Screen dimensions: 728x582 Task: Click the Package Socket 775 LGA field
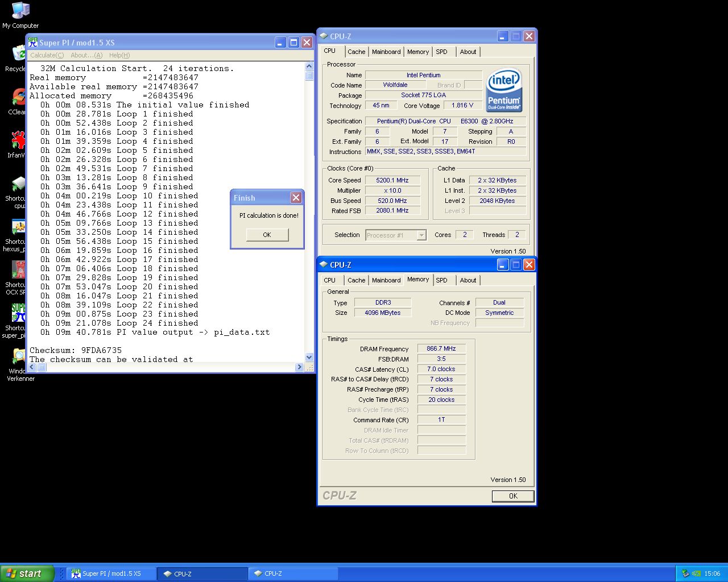(424, 95)
